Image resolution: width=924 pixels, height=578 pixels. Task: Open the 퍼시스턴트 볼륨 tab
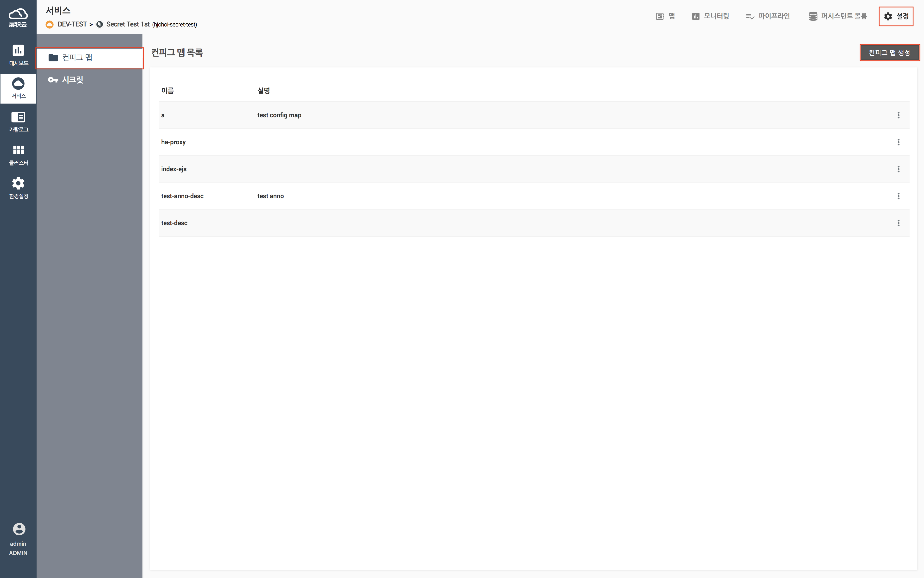point(837,16)
